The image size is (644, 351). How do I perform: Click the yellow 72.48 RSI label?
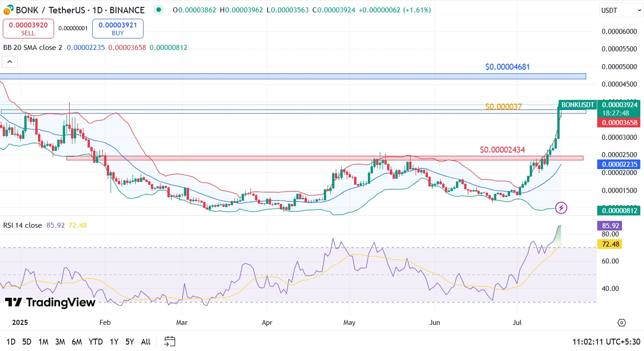(x=610, y=244)
